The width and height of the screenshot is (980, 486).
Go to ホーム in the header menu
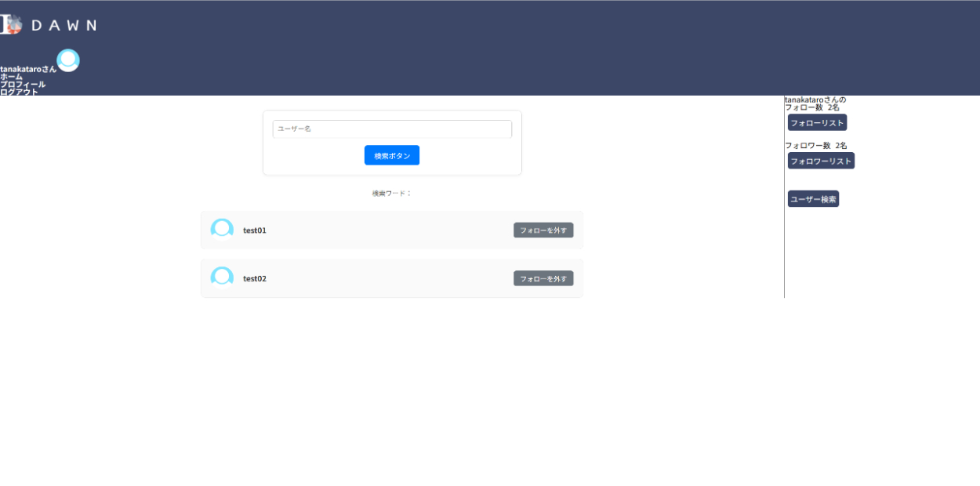12,77
